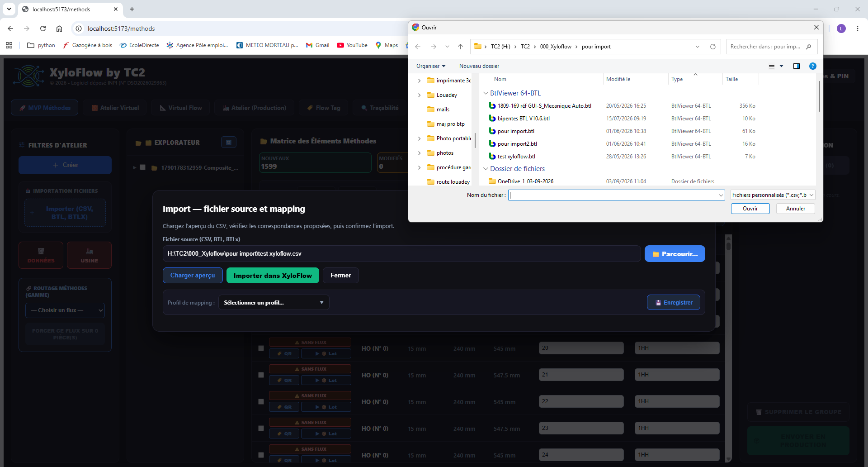Open the Maps bookmark
The height and width of the screenshot is (467, 868).
click(x=387, y=45)
